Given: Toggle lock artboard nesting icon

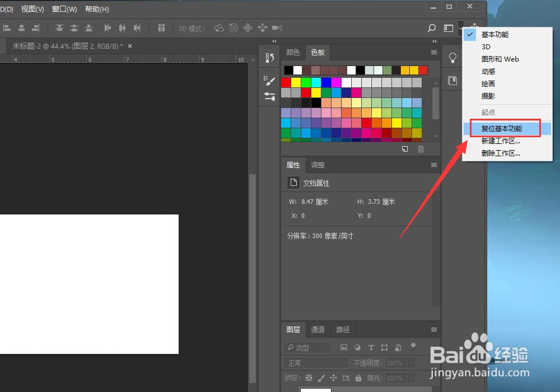Looking at the screenshot, I should (x=346, y=377).
